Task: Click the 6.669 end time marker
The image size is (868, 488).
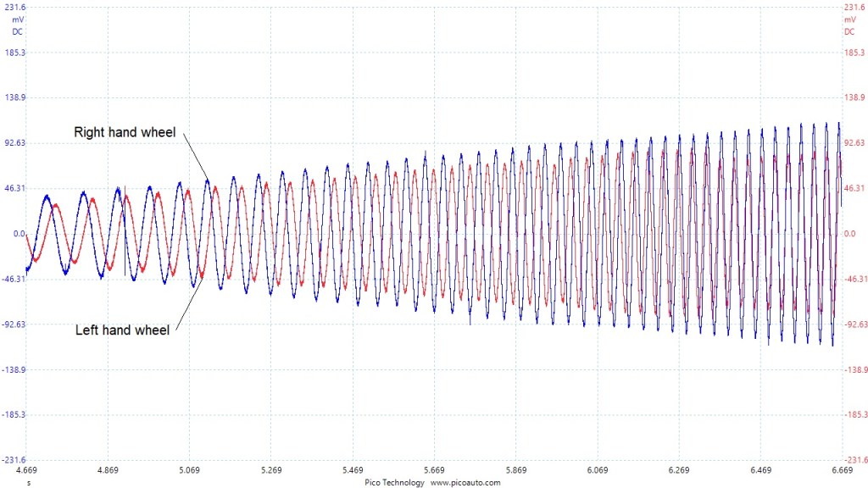Action: 841,469
